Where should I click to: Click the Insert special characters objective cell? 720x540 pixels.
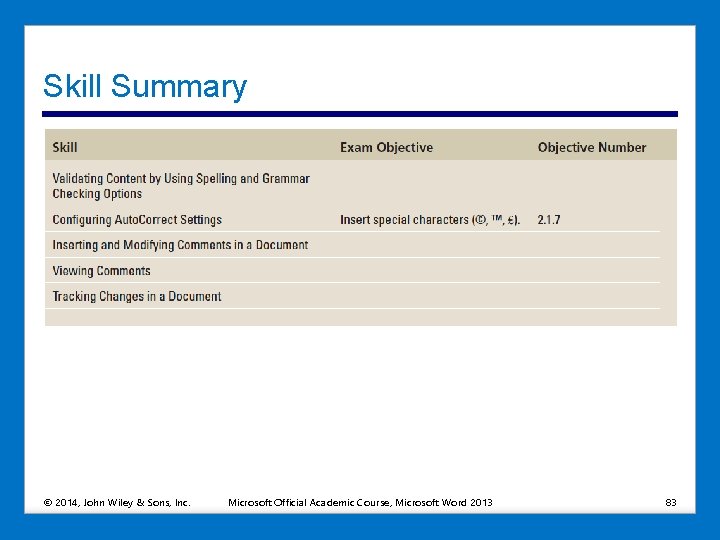coord(430,219)
